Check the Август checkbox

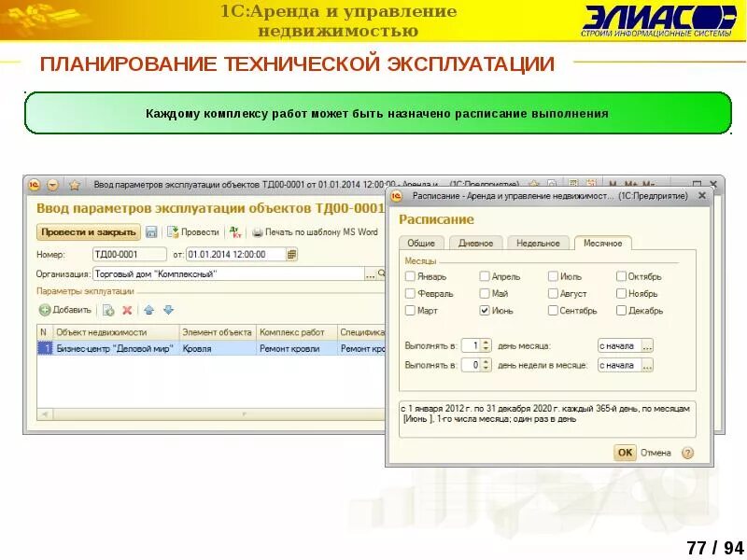[x=553, y=293]
